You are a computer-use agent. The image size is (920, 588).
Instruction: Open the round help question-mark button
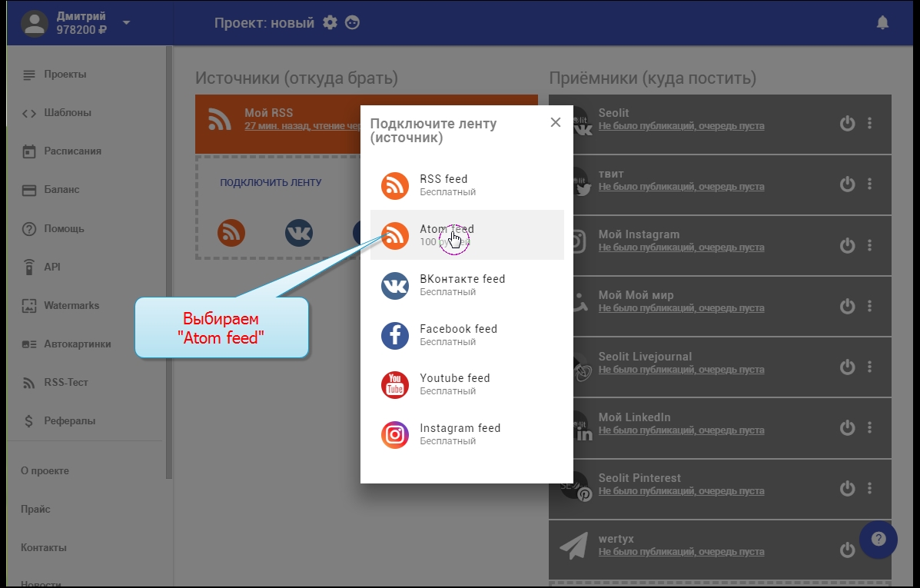tap(878, 539)
